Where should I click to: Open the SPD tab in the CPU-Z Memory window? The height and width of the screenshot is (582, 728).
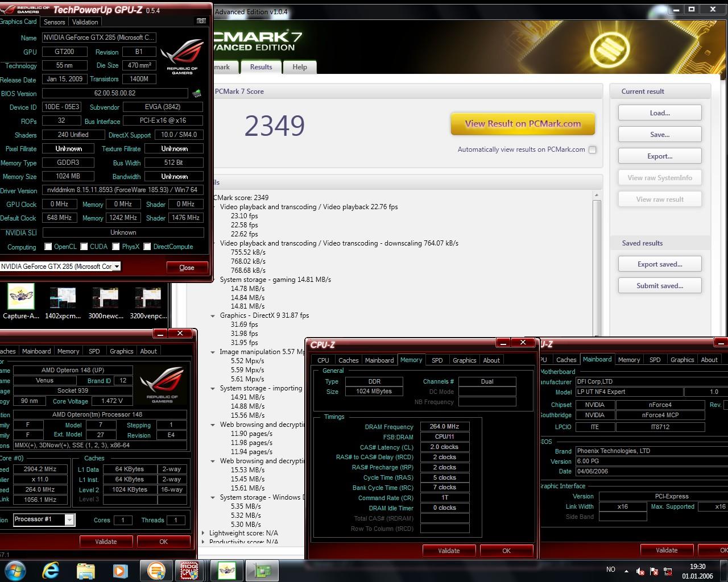[x=437, y=360]
